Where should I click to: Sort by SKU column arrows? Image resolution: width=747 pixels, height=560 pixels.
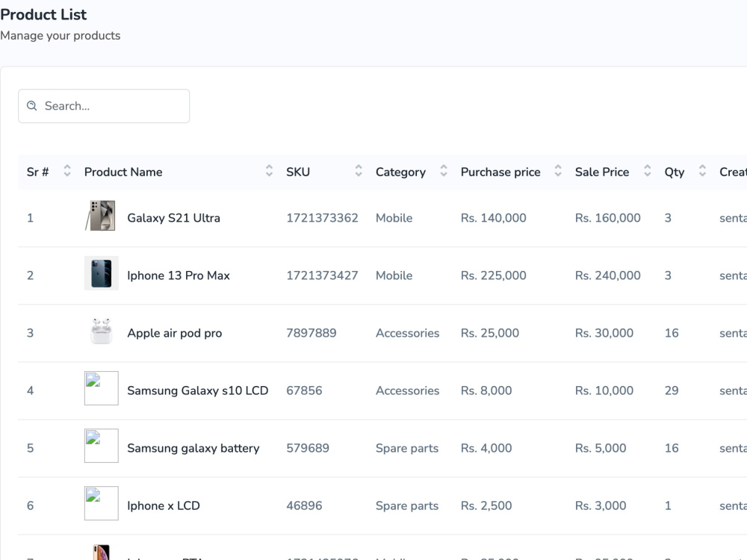pyautogui.click(x=359, y=170)
